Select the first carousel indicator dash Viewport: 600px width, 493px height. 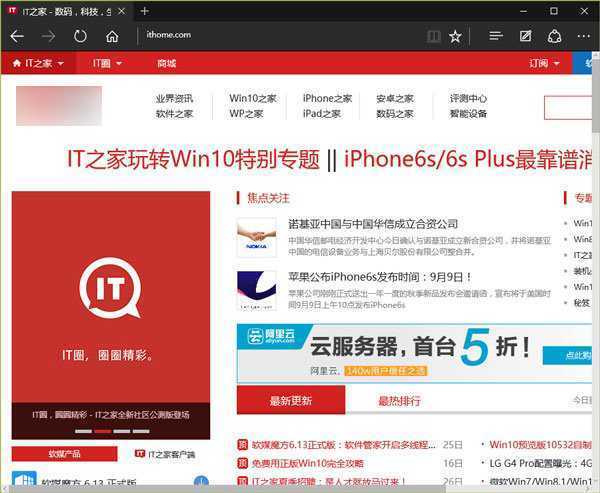pos(83,431)
